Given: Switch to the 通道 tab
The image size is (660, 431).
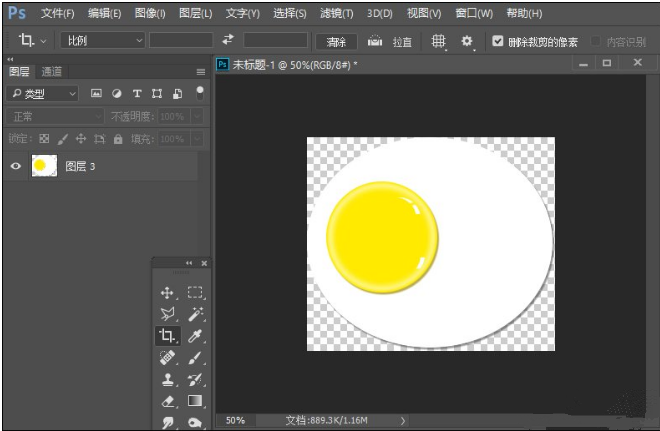Looking at the screenshot, I should pyautogui.click(x=52, y=72).
